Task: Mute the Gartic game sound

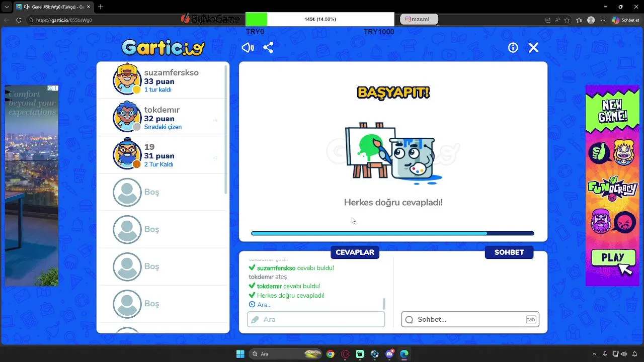Action: [248, 48]
